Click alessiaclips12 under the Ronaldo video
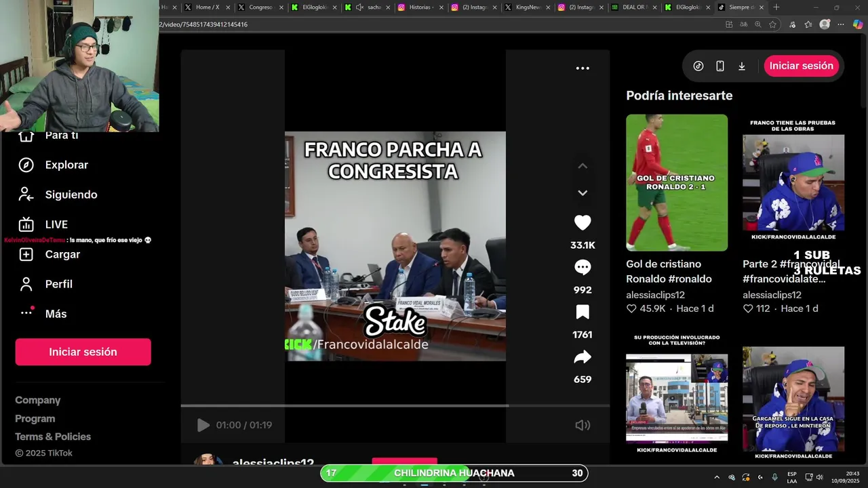Screen dimensions: 868x488 click(x=655, y=295)
